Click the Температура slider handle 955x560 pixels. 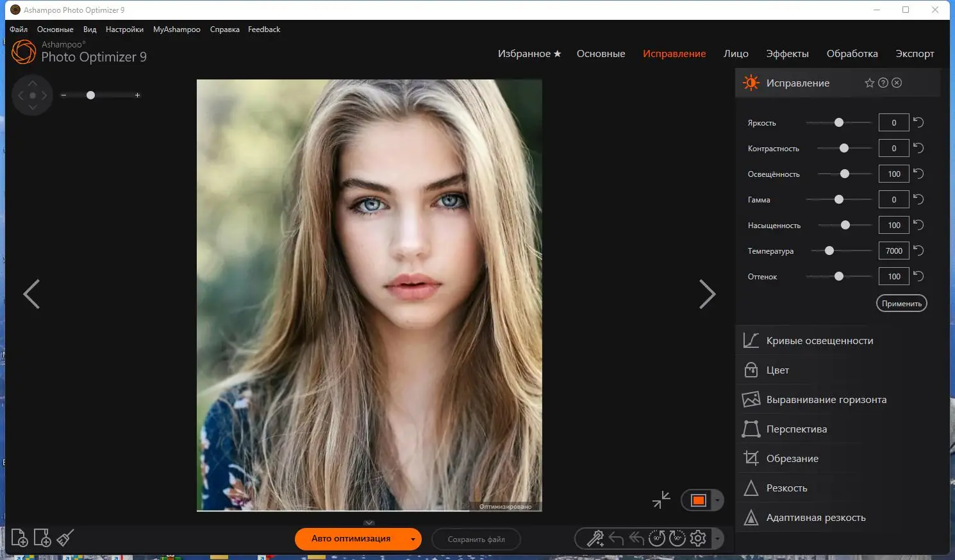click(829, 251)
